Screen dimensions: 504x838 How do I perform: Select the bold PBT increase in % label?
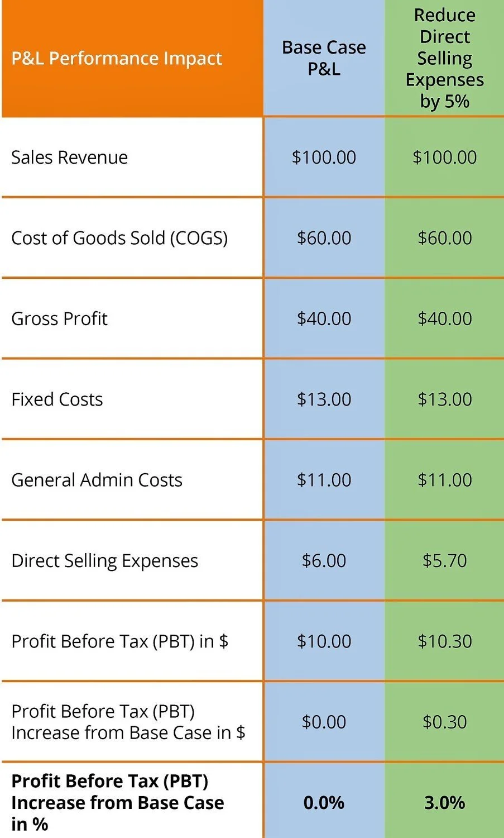click(x=117, y=802)
